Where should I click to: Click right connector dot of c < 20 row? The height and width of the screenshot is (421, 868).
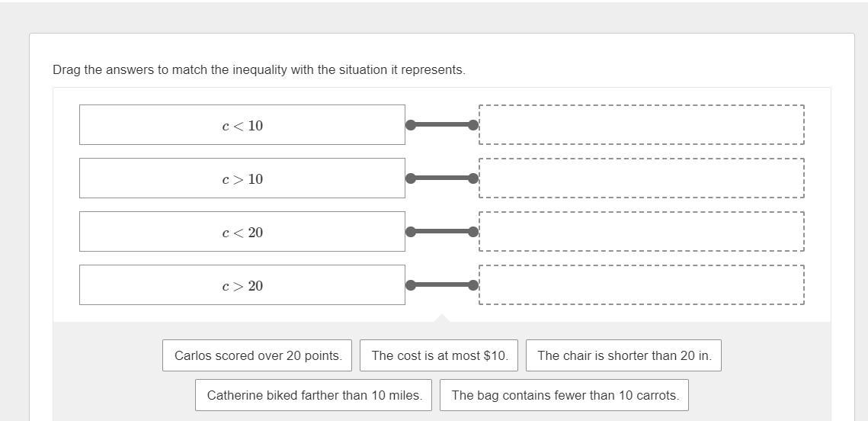tap(473, 232)
